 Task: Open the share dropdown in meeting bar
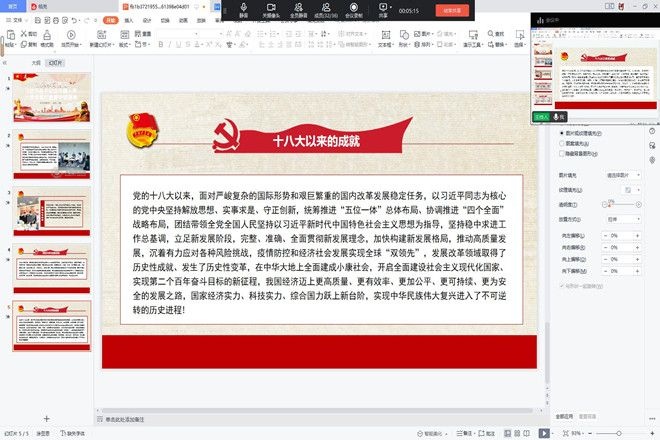pos(384,10)
